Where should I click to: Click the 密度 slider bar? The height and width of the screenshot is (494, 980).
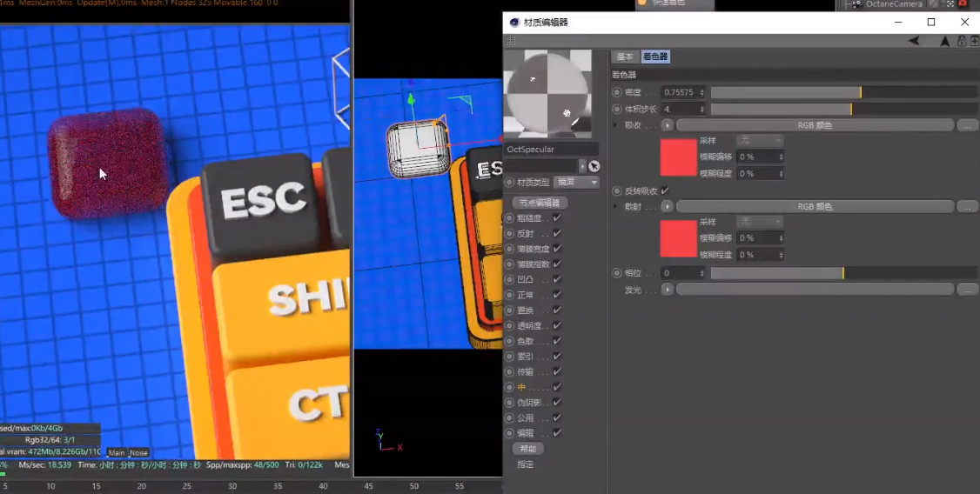(x=843, y=92)
